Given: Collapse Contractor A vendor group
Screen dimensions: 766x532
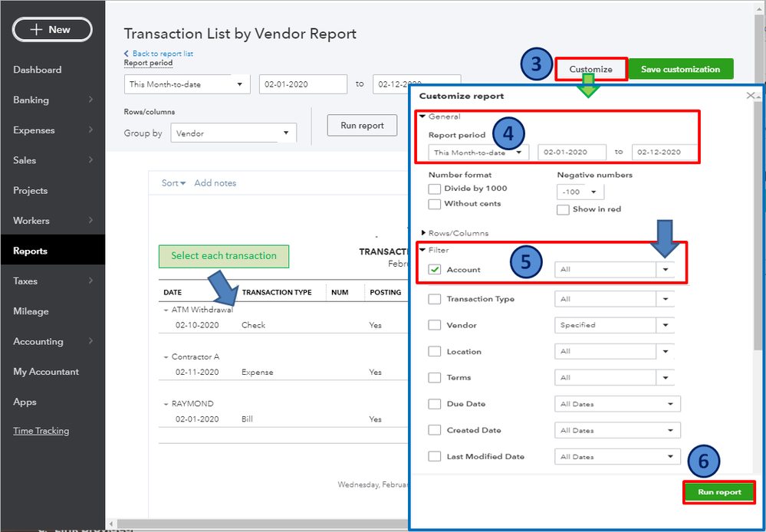Looking at the screenshot, I should [166, 357].
